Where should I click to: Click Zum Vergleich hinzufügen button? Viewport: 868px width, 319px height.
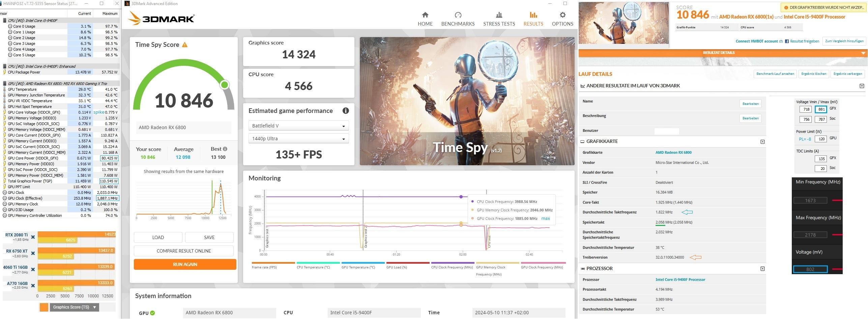pyautogui.click(x=844, y=41)
